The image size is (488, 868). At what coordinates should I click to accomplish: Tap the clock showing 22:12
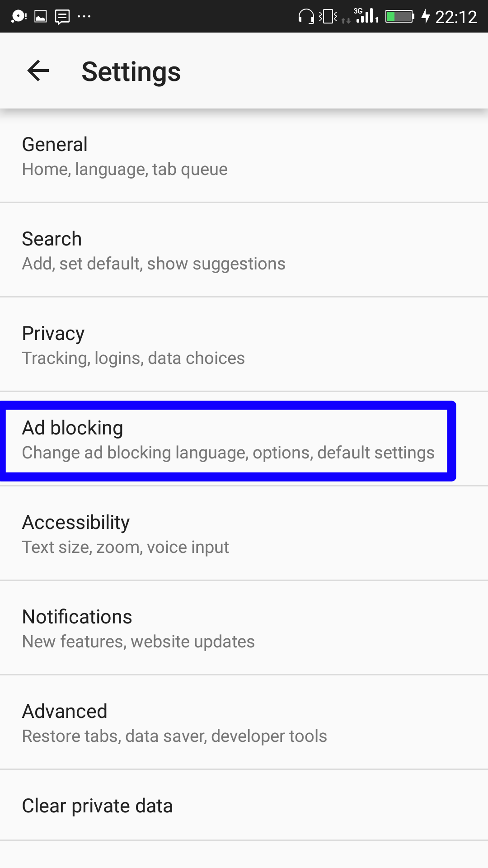pyautogui.click(x=456, y=17)
